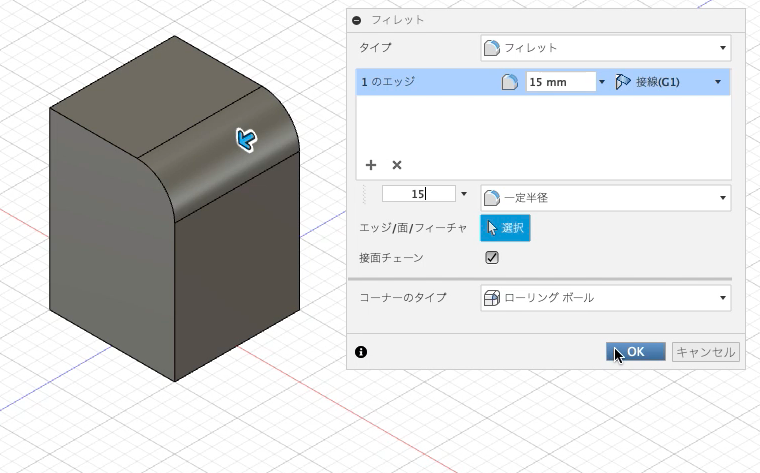
Task: Open the コーナーのタイプ ローリング ボール dropdown
Action: coord(606,298)
